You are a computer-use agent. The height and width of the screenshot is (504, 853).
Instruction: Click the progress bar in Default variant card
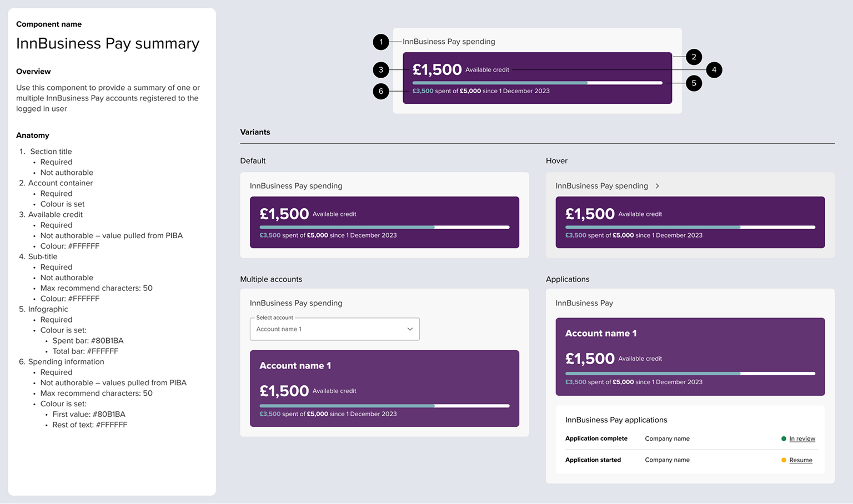(384, 227)
